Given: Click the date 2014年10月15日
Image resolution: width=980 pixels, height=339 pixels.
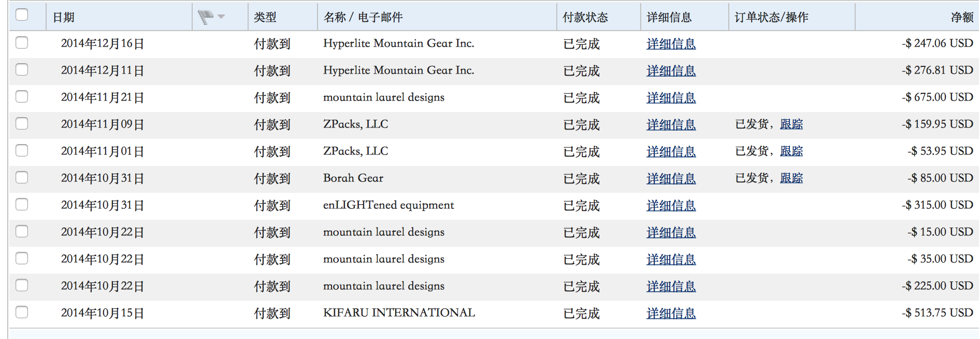Looking at the screenshot, I should click(x=103, y=314).
